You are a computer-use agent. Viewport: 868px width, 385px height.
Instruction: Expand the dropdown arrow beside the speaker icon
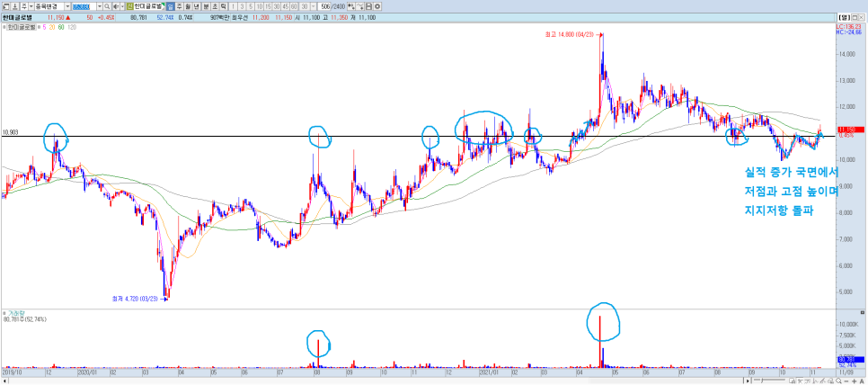(x=122, y=6)
